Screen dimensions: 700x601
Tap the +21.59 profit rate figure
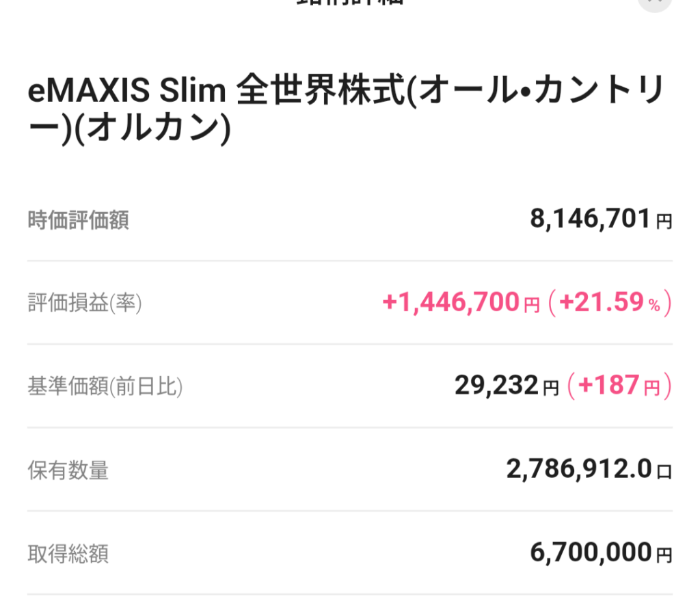click(x=602, y=303)
